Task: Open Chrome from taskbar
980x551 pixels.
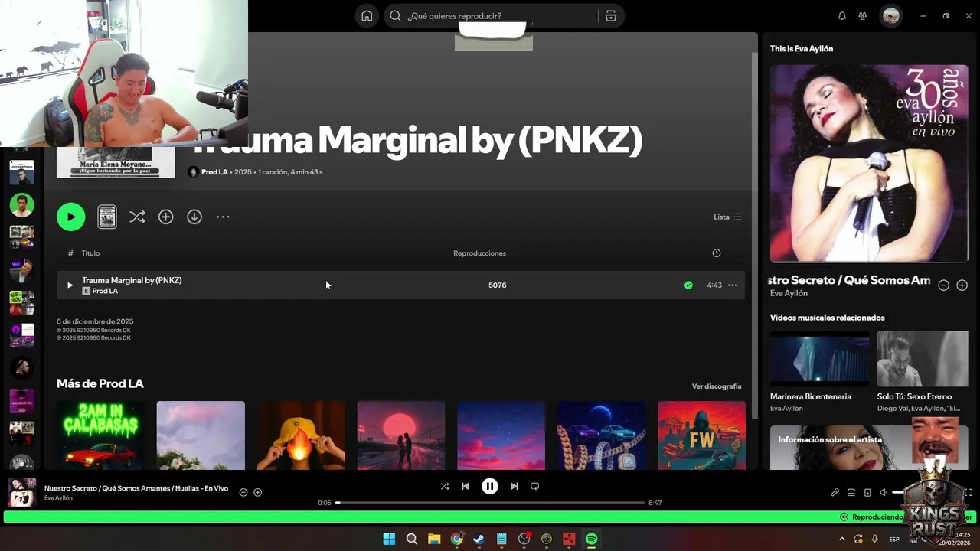Action: click(456, 539)
